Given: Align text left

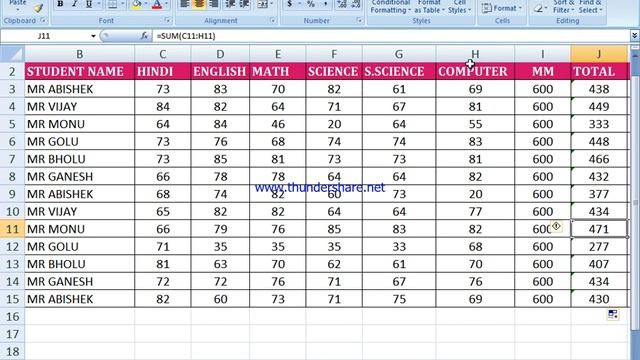Looking at the screenshot, I should [184, 4].
